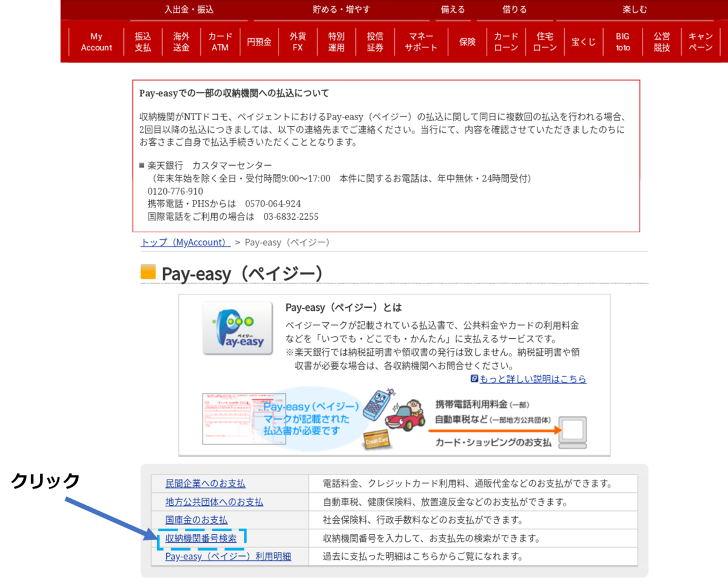Click the computer monitor icon in banner
The image size is (728, 587).
[573, 432]
